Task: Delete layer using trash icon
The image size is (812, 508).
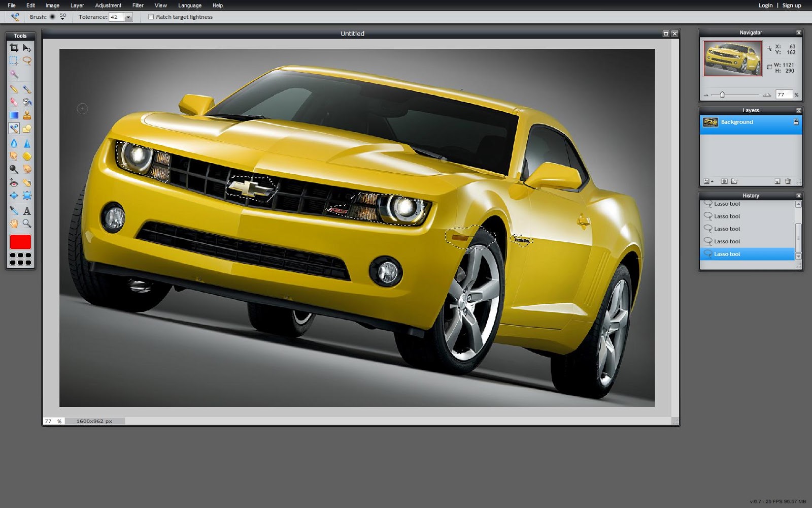Action: coord(788,181)
